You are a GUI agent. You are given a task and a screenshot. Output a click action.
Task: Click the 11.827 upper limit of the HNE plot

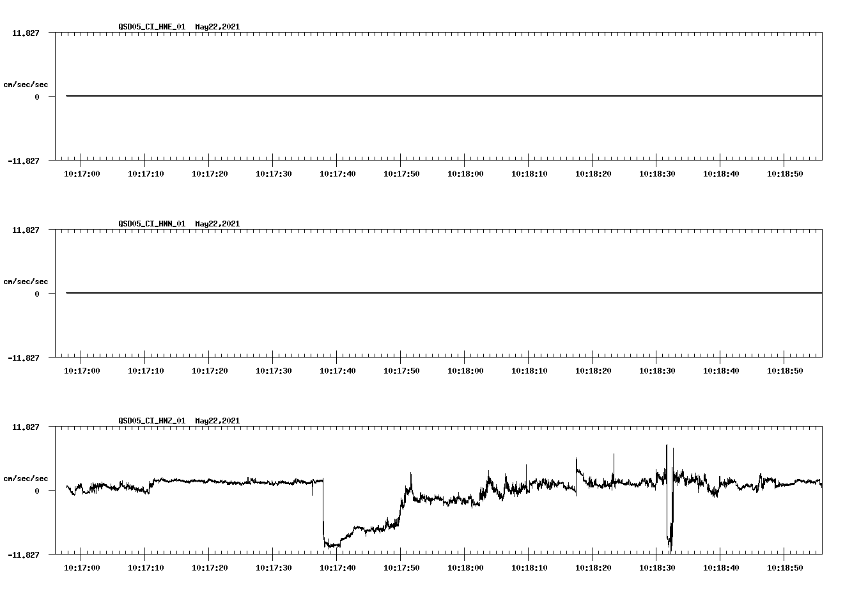click(x=25, y=33)
